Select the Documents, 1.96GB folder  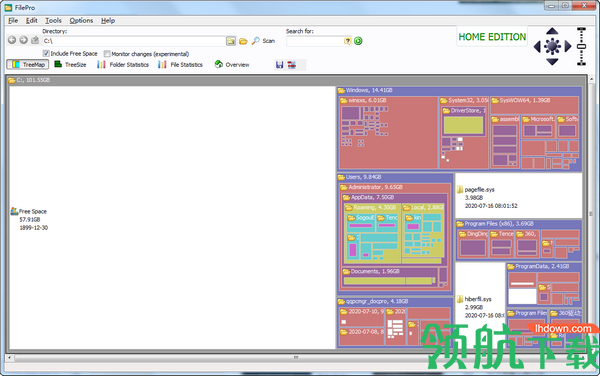pyautogui.click(x=390, y=276)
